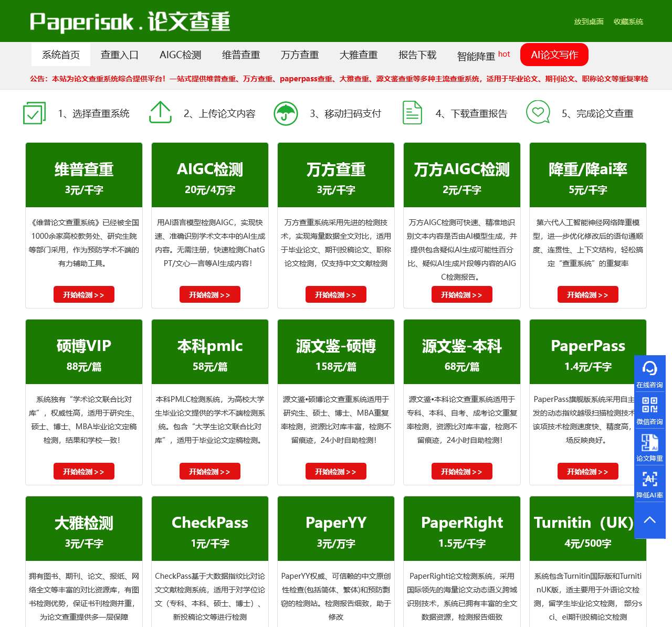This screenshot has width=672, height=627.
Task: Click the red AI论文写作 button
Action: pos(554,55)
